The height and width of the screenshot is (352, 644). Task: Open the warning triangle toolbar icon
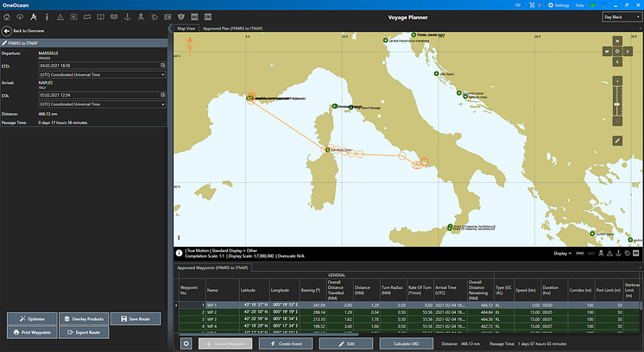coord(60,16)
